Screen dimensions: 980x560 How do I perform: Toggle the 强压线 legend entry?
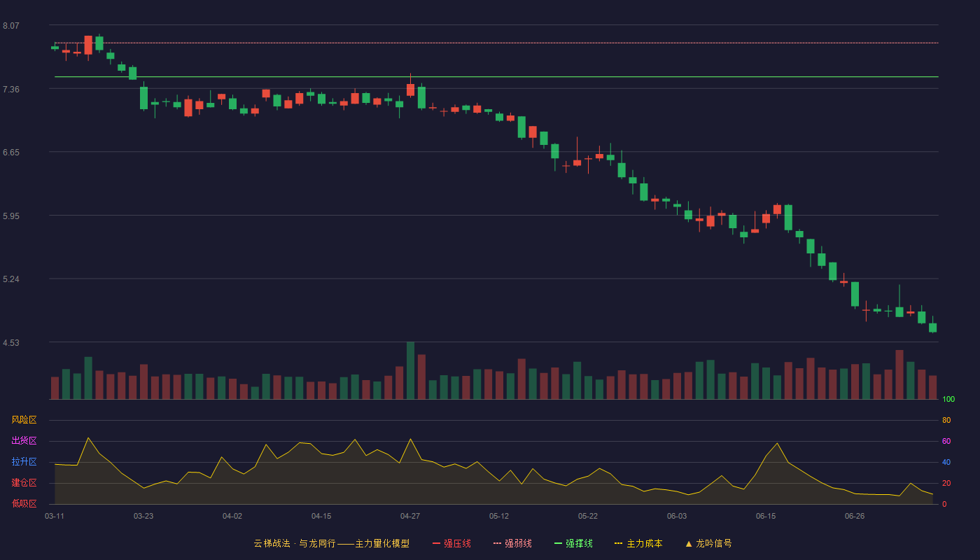[451, 543]
